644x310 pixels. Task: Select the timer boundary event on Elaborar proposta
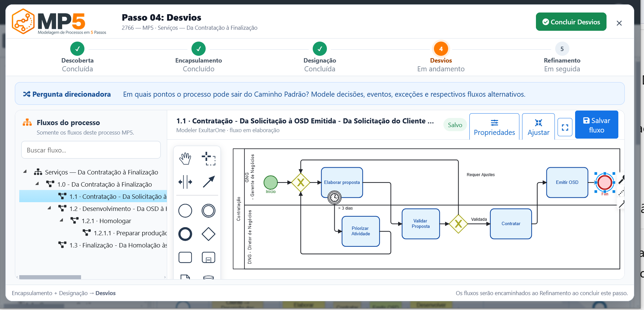pyautogui.click(x=334, y=197)
